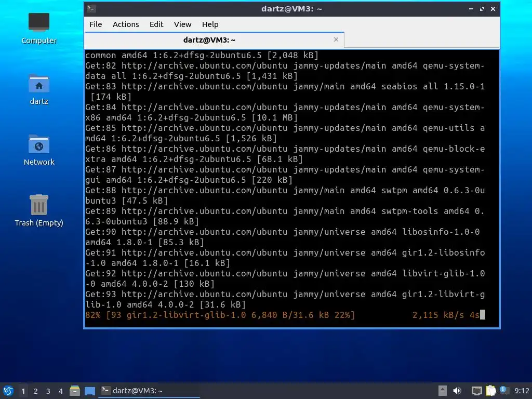
Task: Click the 2,115 kB/s speed text
Action: tap(438, 315)
